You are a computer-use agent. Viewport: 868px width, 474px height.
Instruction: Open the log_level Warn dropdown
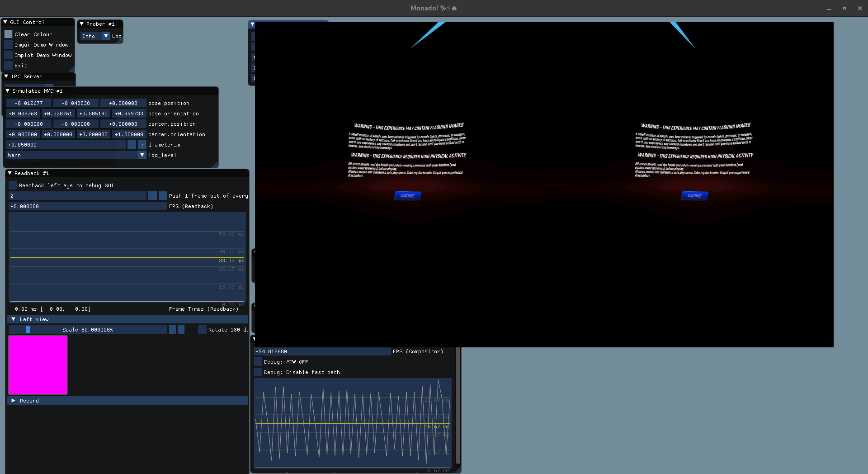(x=142, y=155)
